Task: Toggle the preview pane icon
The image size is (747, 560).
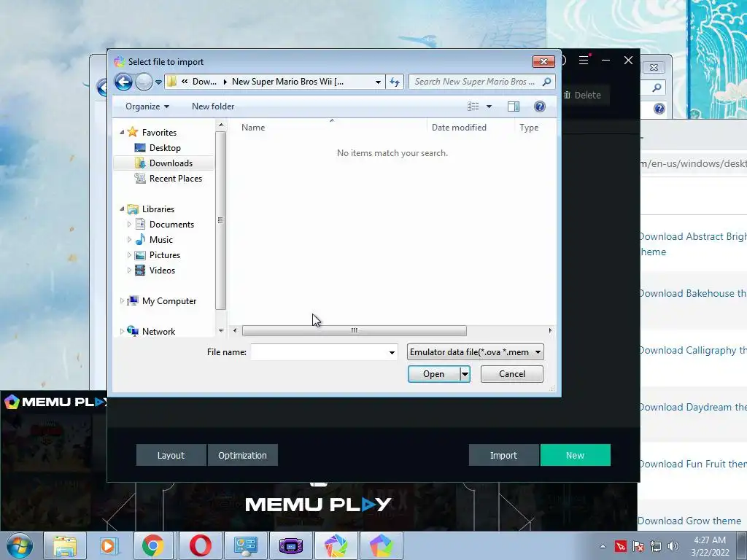Action: [514, 106]
